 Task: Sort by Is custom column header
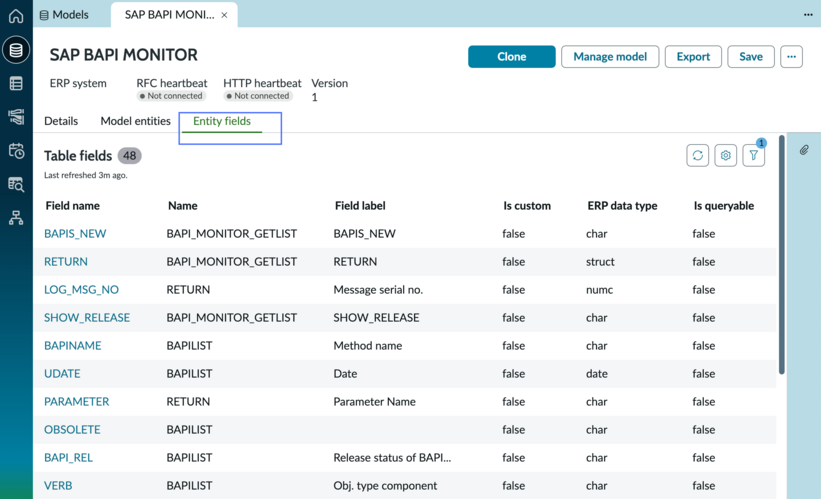[527, 206]
